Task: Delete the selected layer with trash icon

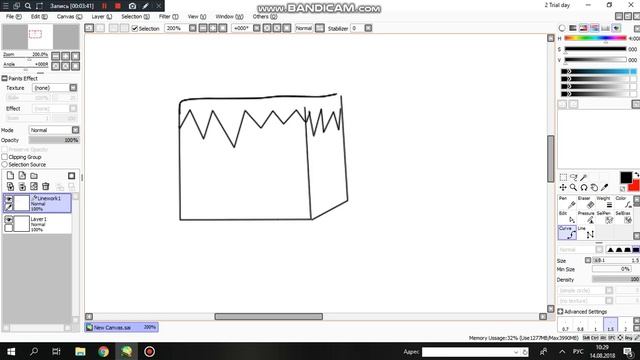Action: [x=46, y=186]
